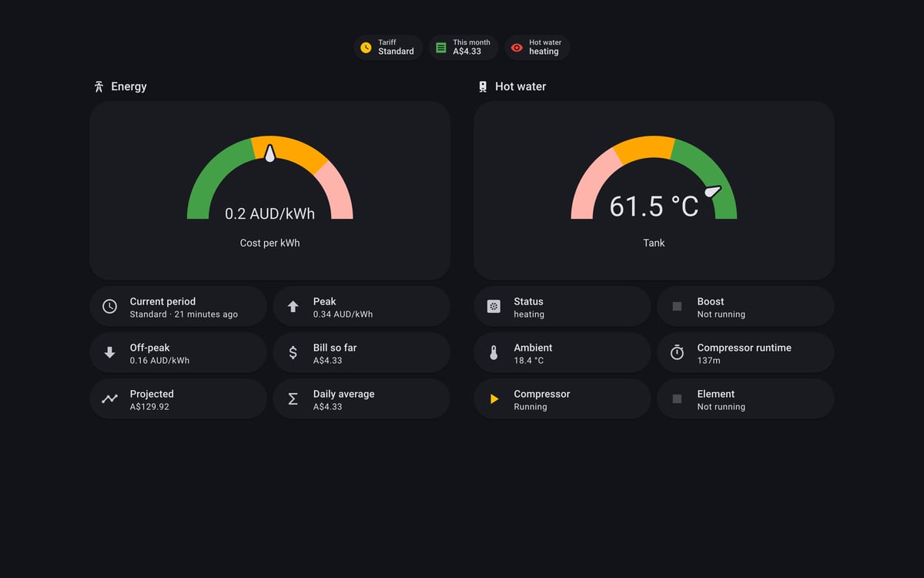Click the 18.4 °C Ambient value
The image size is (924, 578).
pyautogui.click(x=528, y=361)
